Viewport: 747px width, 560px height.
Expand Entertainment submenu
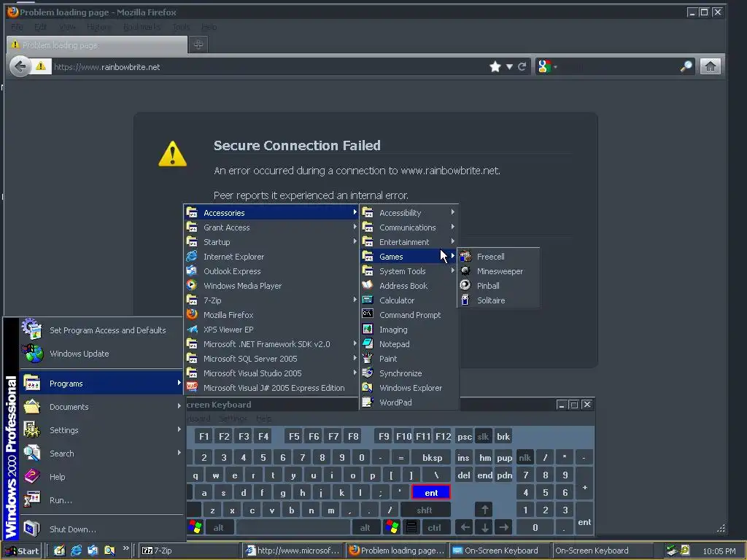(x=409, y=242)
